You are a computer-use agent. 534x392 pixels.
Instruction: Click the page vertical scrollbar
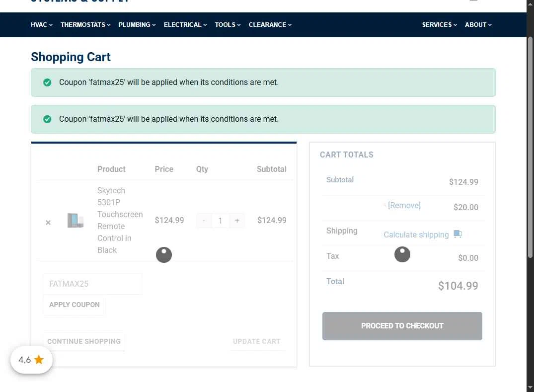530,147
